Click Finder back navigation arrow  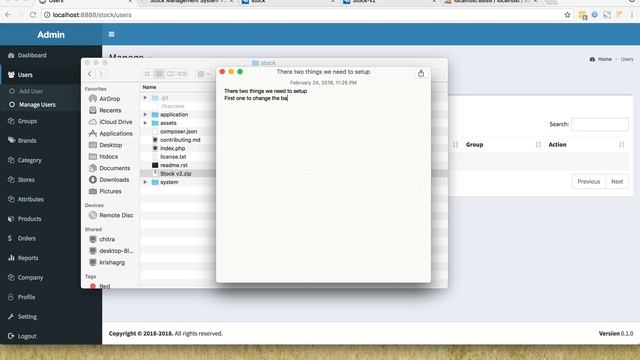(90, 74)
